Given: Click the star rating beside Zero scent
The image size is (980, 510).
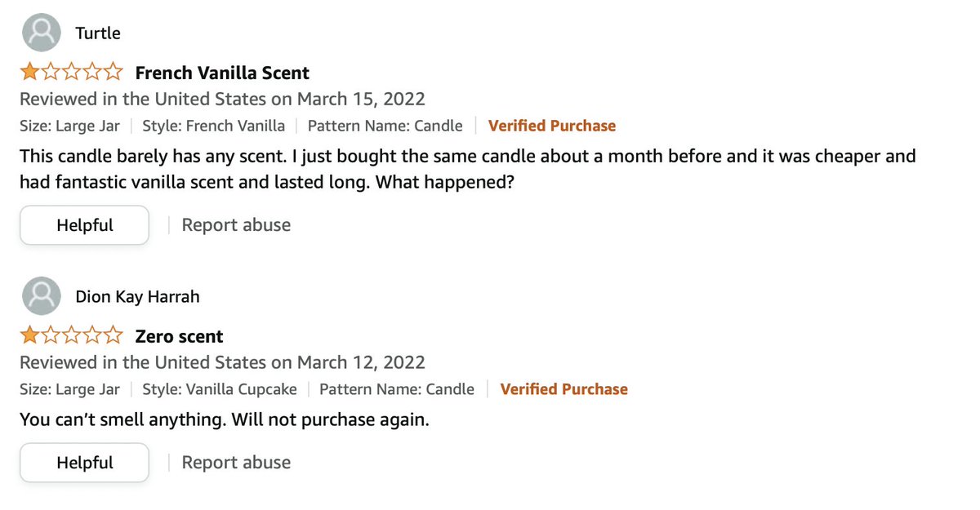Looking at the screenshot, I should (x=71, y=336).
